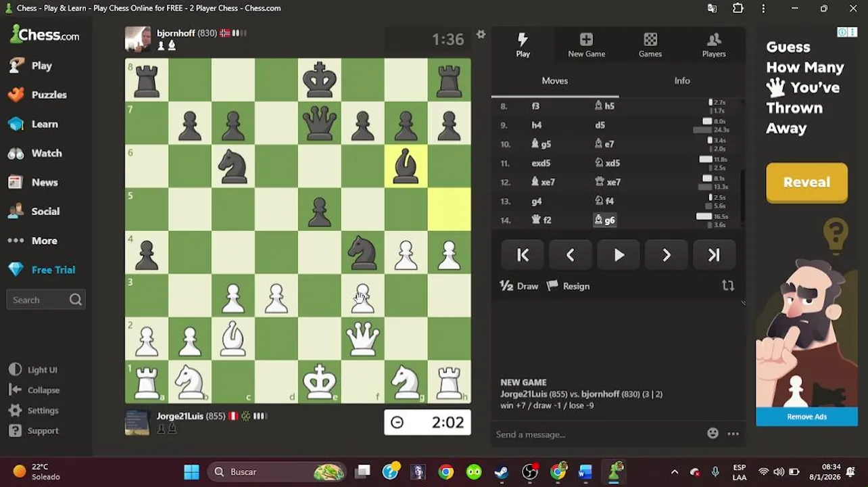
Task: Toggle Light UI mode
Action: click(x=32, y=369)
